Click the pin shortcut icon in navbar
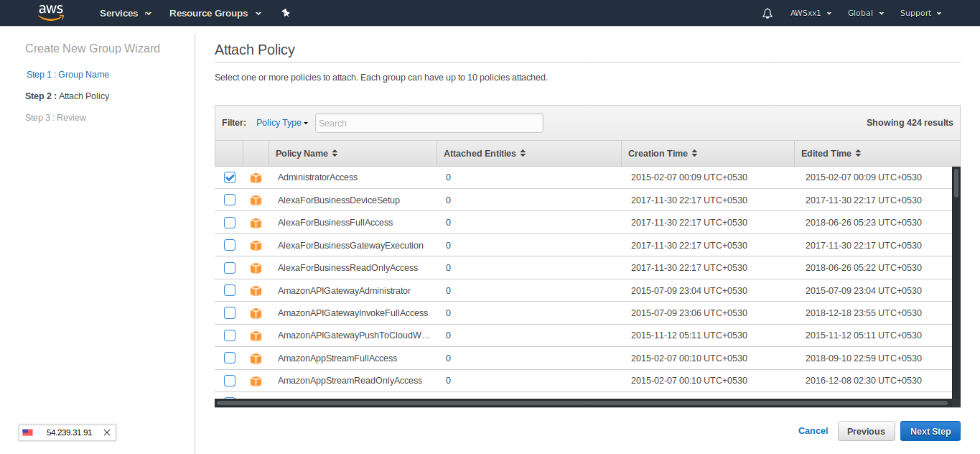 (286, 13)
